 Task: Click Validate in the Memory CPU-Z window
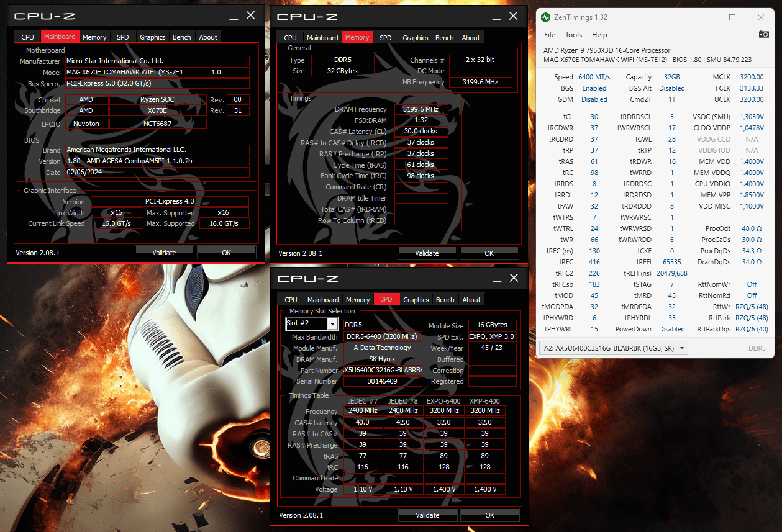(x=427, y=253)
